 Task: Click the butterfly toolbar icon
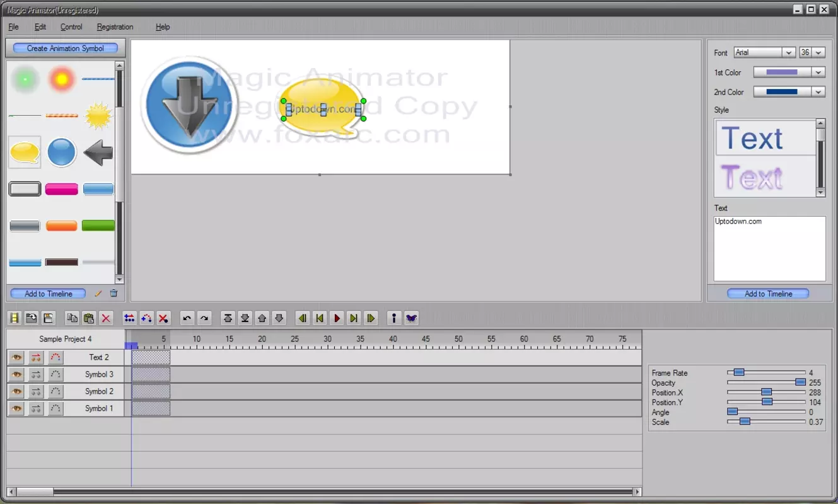click(x=411, y=318)
